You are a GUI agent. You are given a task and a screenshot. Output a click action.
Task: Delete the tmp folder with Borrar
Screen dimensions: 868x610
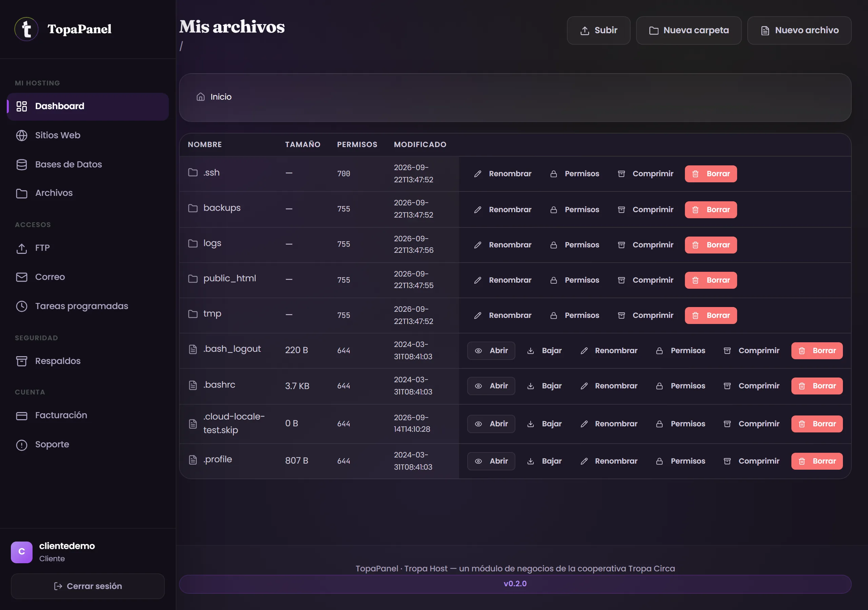click(x=711, y=316)
